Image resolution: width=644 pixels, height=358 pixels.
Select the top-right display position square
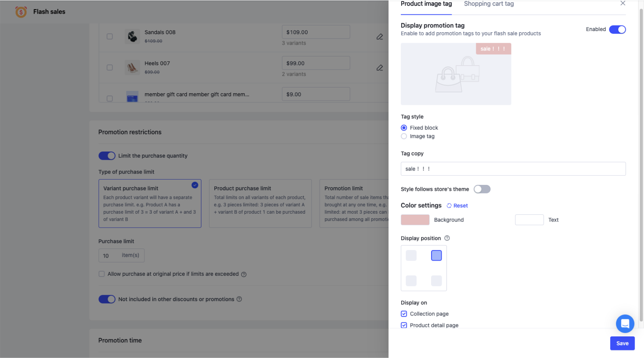436,256
